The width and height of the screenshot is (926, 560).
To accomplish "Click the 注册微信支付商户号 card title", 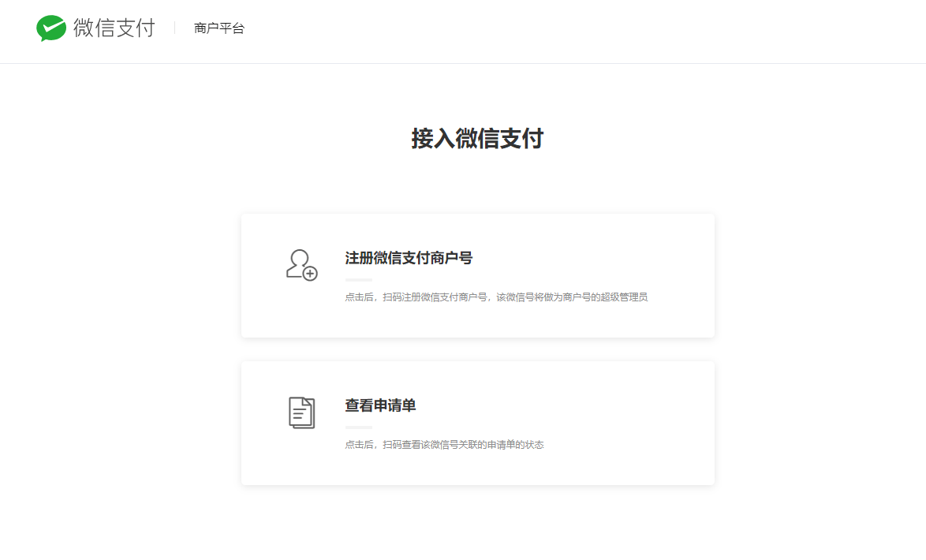I will tap(407, 257).
